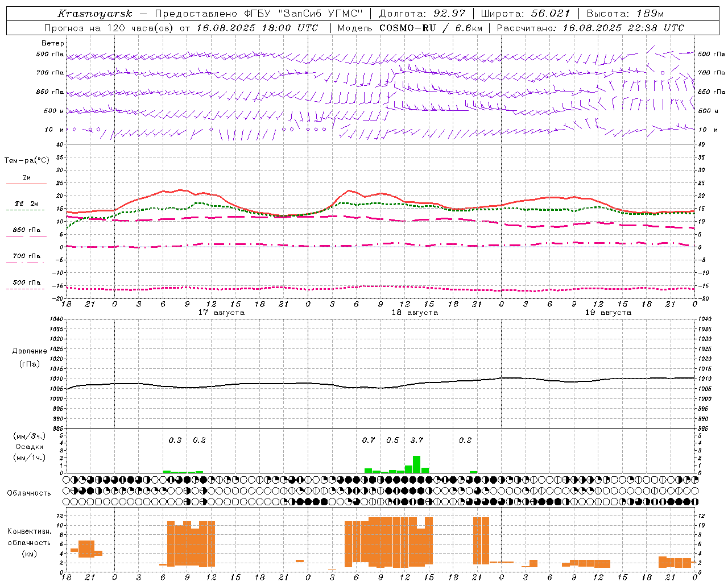Click the '16.08.2025 18:00 UTC' forecast start time
The image size is (728, 582).
(x=257, y=28)
